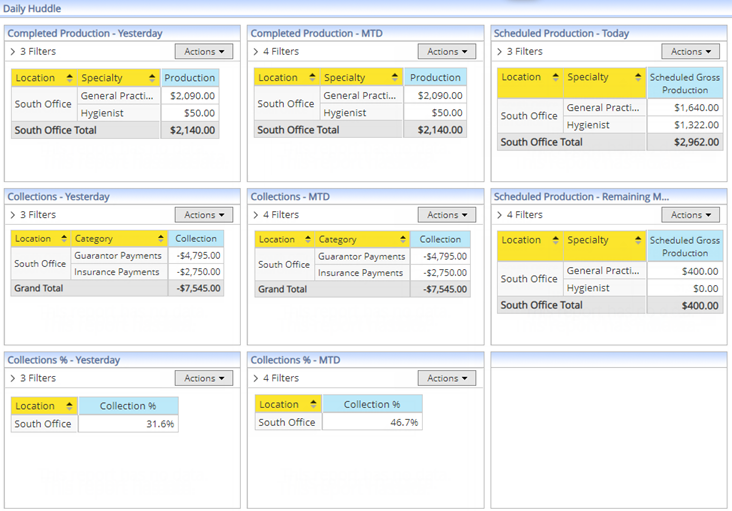This screenshot has height=511, width=732.
Task: Open Actions menu in Collections % - Yesterday
Action: pyautogui.click(x=204, y=378)
